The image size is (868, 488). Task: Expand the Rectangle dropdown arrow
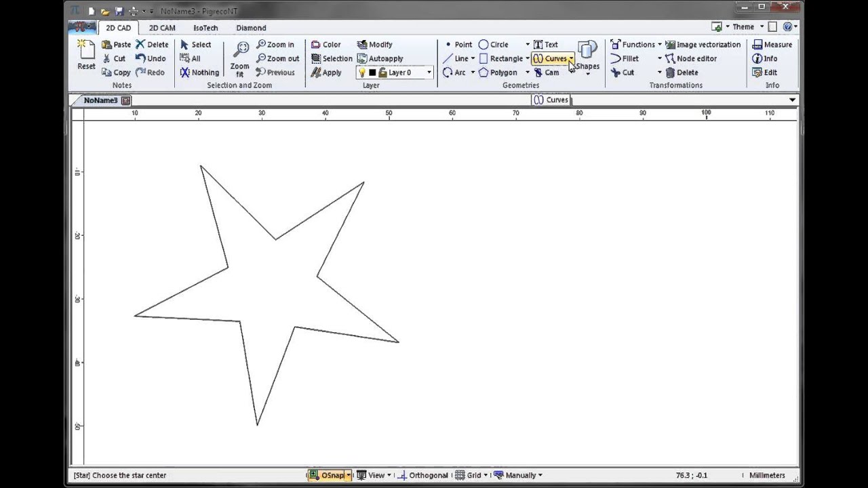[x=528, y=59]
